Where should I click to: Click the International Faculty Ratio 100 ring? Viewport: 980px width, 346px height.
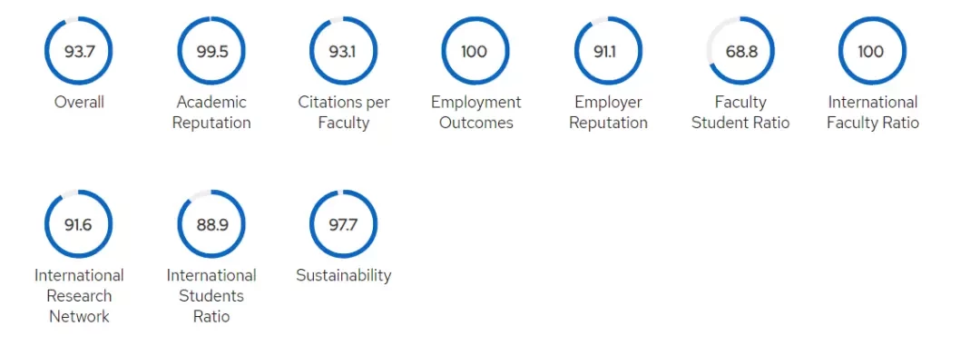click(873, 51)
